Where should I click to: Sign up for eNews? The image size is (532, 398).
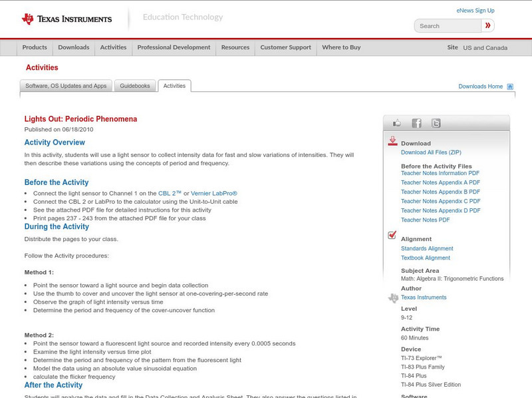coord(475,10)
